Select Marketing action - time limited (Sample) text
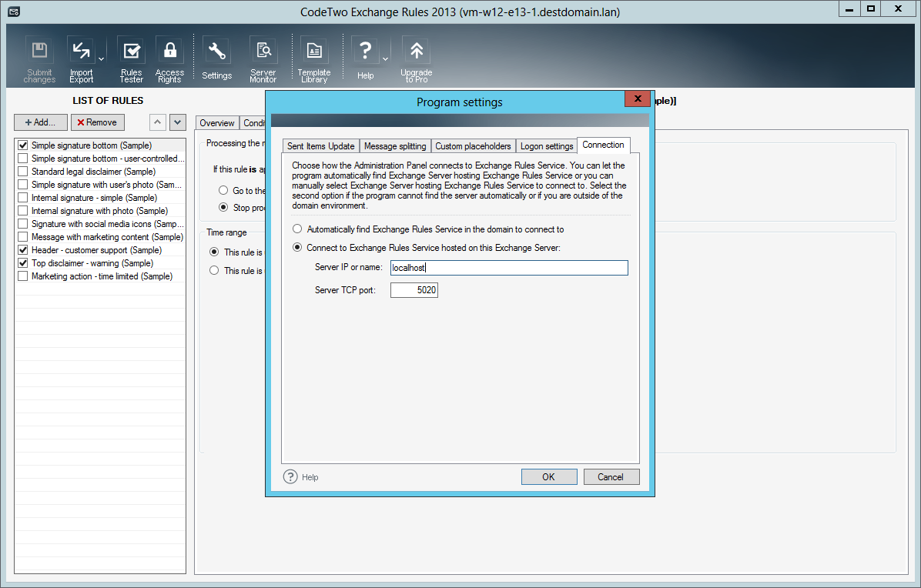 click(x=102, y=276)
